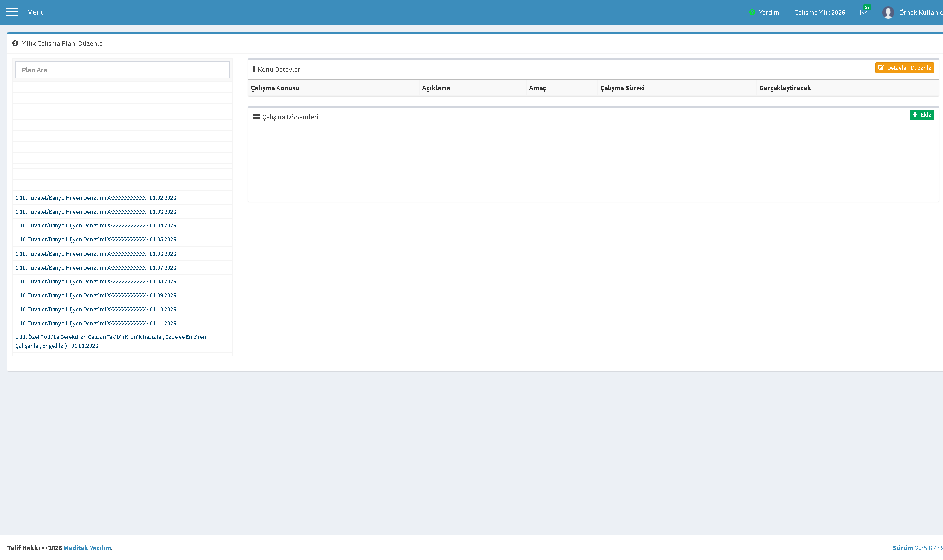Click the green Ekle button
Viewport: 943px width, 560px height.
922,115
